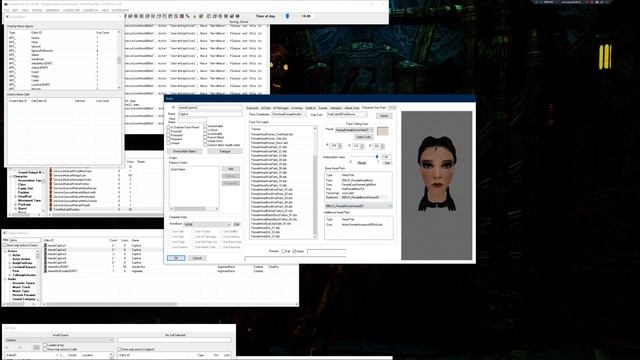Toggle Is CharGen Face Preset checkbox

pyautogui.click(x=168, y=127)
